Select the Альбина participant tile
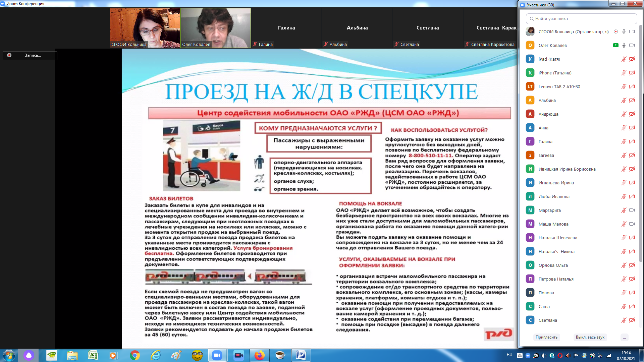 tap(357, 28)
